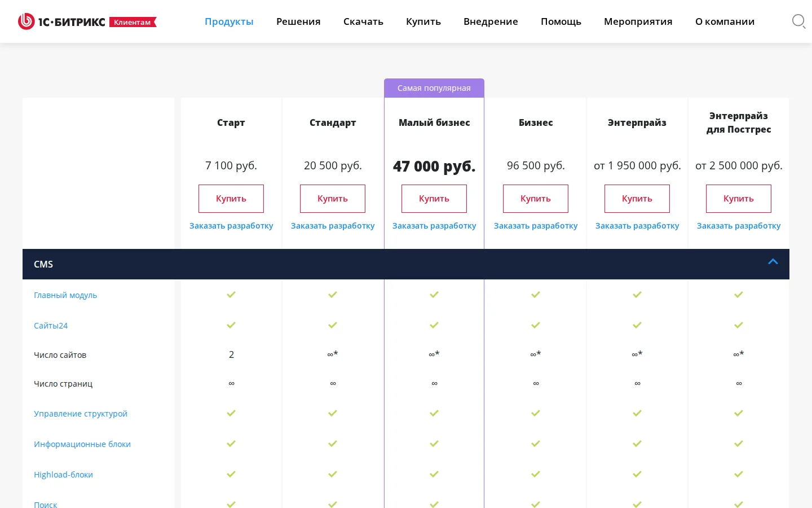Click Купить button for Стандарт edition
Viewport: 812px width, 508px height.
333,199
